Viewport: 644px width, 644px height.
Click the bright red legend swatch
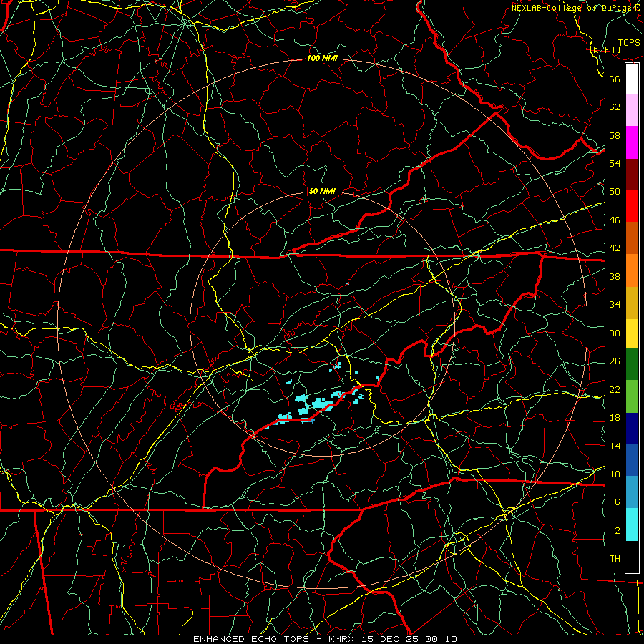tap(632, 206)
